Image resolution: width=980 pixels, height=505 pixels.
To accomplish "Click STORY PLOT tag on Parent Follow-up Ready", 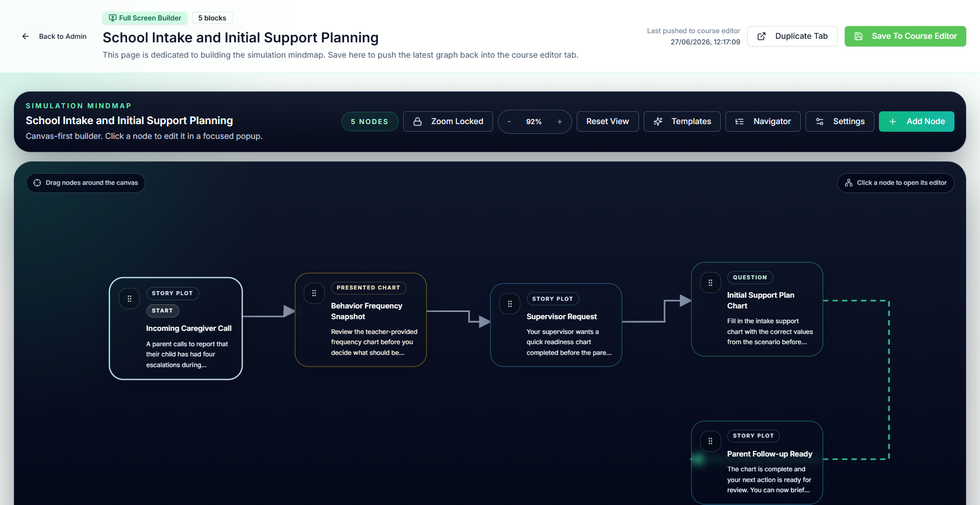I will pos(753,436).
